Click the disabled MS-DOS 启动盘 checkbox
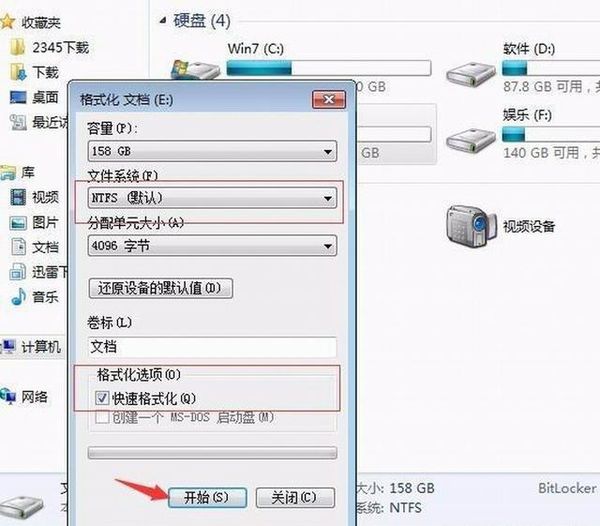The width and height of the screenshot is (600, 526). 102,417
